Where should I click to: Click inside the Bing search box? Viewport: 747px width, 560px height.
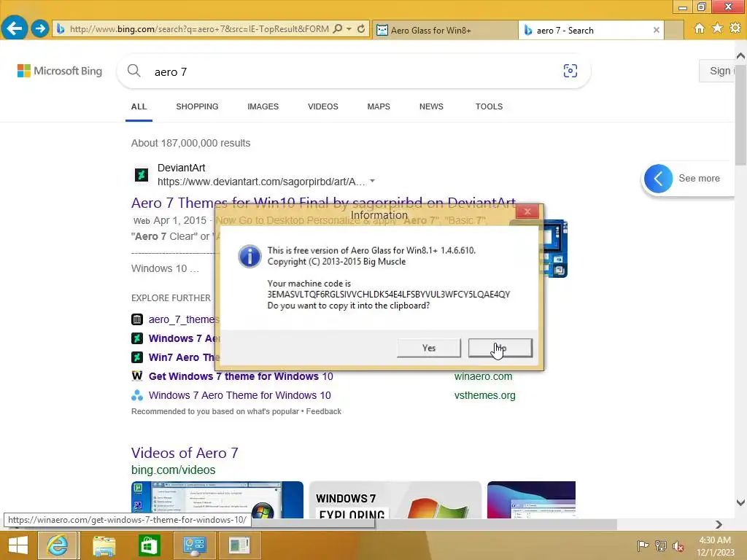352,72
